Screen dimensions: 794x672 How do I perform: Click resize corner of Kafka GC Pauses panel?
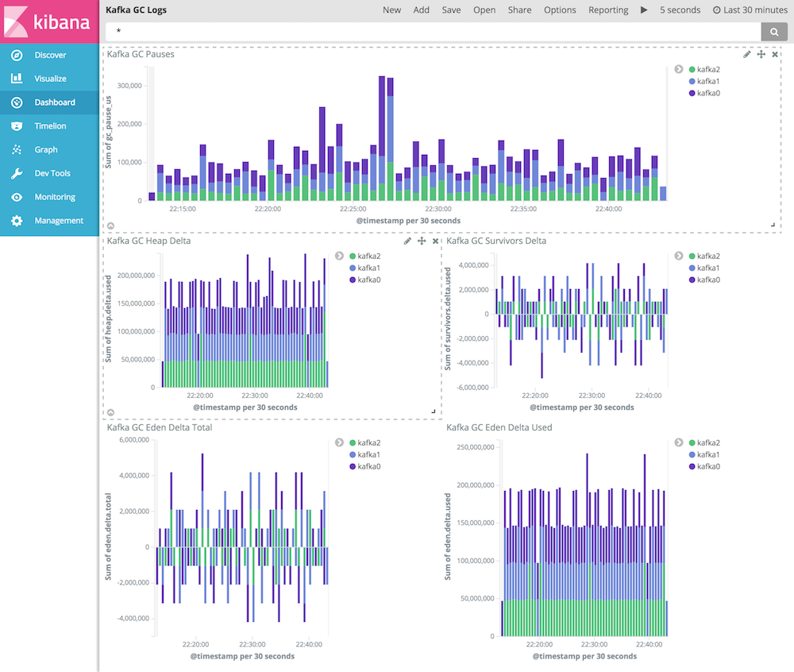[x=773, y=224]
